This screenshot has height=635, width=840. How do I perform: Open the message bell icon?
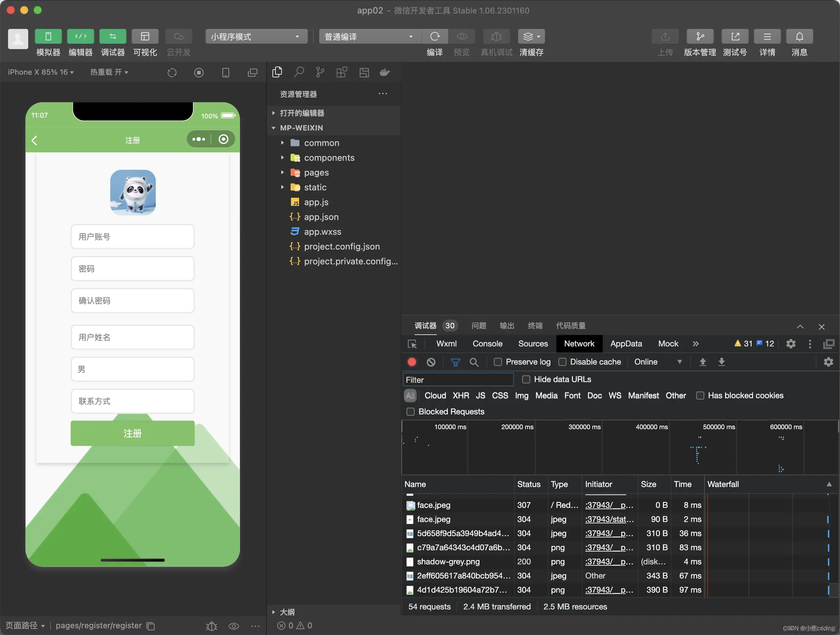[799, 36]
